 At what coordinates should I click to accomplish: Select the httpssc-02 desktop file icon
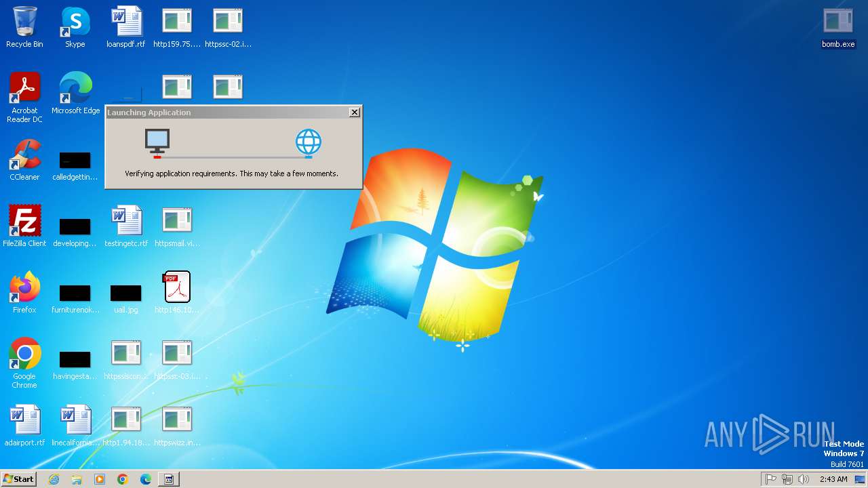pos(228,27)
